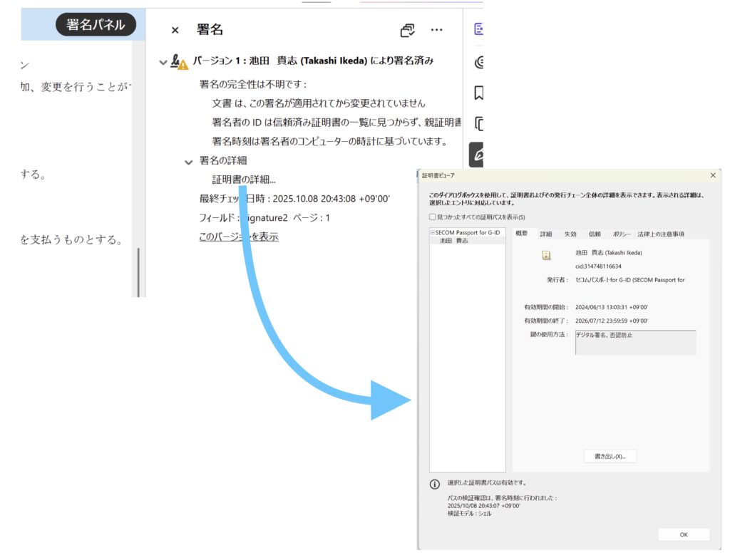Click the このバージョンを表示 link
This screenshot has height=560, width=730.
238,237
